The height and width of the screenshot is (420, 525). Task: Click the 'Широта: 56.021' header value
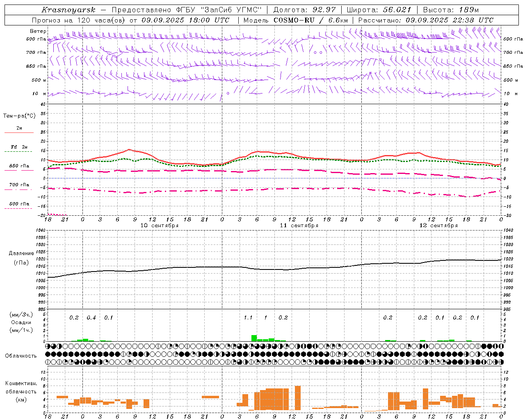point(379,10)
